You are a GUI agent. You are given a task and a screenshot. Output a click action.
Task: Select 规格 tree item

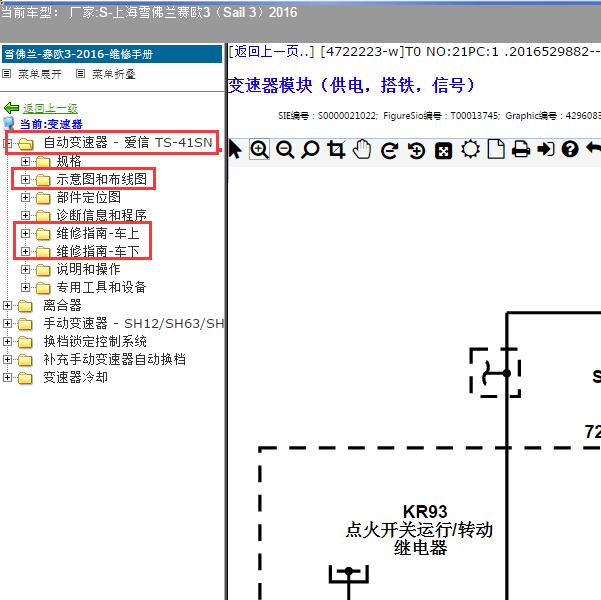click(x=69, y=161)
